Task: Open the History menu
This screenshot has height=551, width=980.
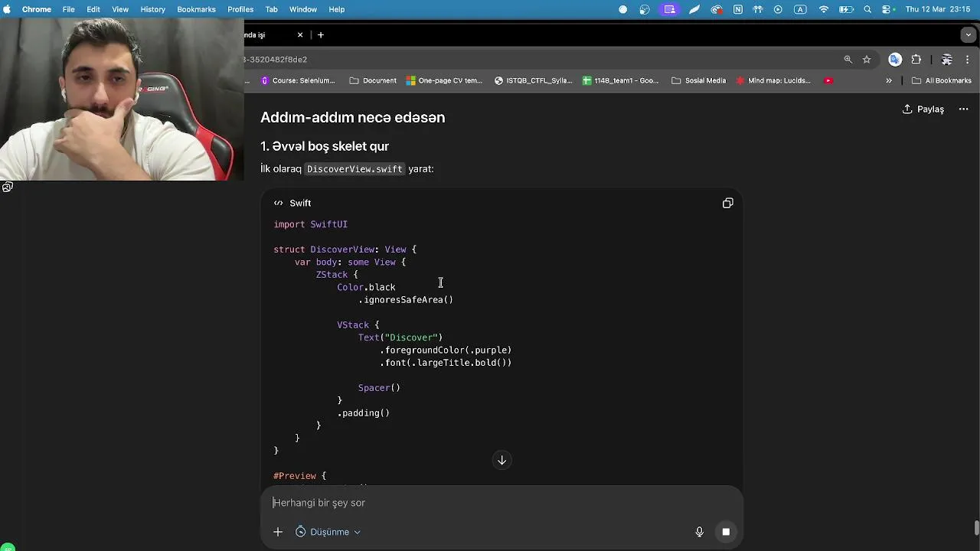Action: click(x=152, y=9)
